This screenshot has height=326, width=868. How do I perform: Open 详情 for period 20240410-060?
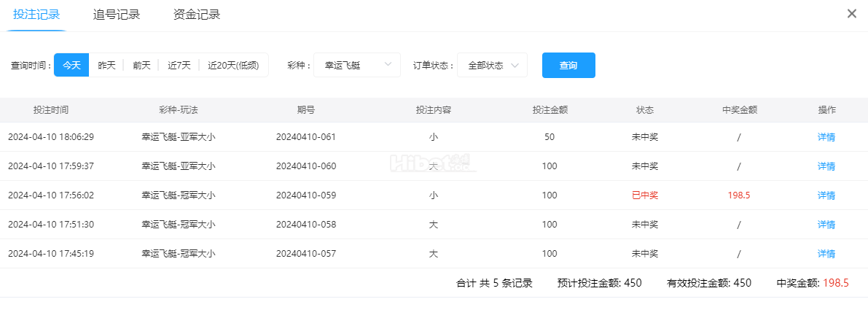[826, 166]
